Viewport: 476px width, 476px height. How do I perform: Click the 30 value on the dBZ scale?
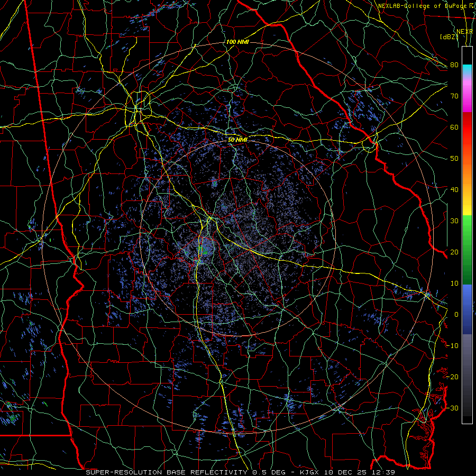tap(454, 221)
